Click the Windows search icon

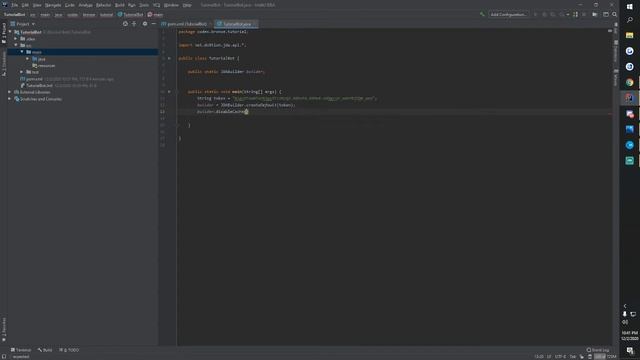point(629,20)
